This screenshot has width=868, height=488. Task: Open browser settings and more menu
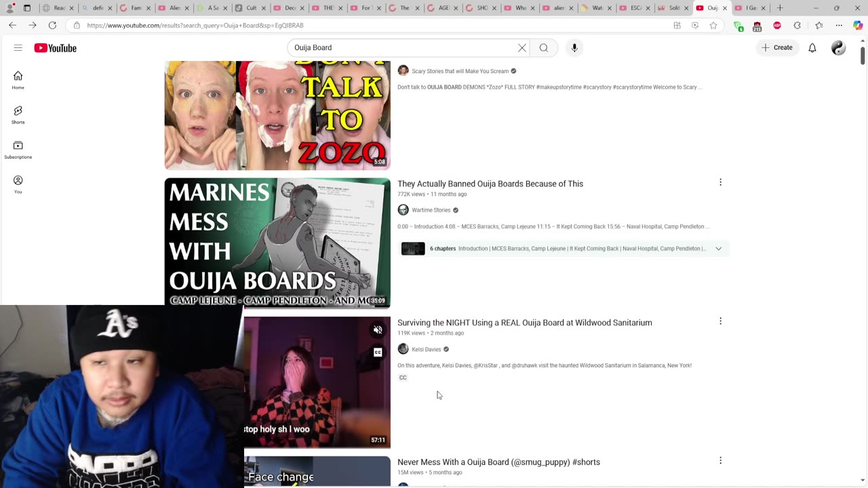(x=839, y=25)
